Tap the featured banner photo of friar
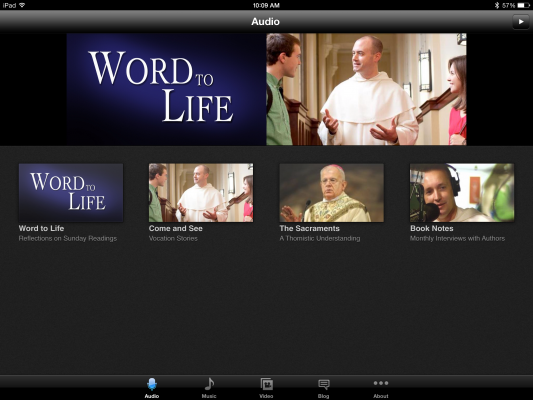 coord(366,89)
